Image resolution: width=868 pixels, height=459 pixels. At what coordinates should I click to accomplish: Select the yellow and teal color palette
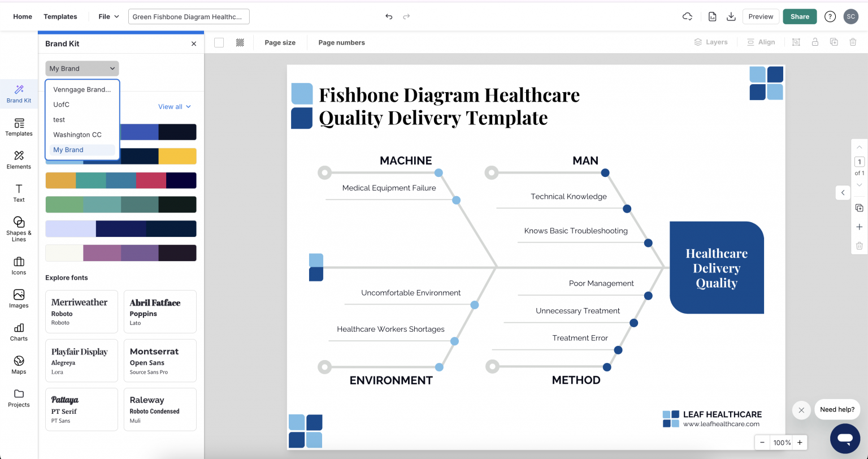coord(120,180)
